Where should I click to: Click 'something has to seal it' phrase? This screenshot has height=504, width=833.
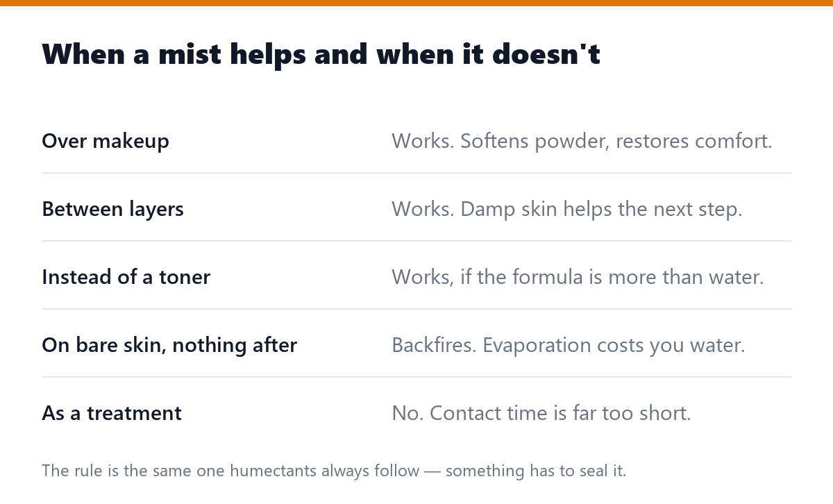point(536,471)
